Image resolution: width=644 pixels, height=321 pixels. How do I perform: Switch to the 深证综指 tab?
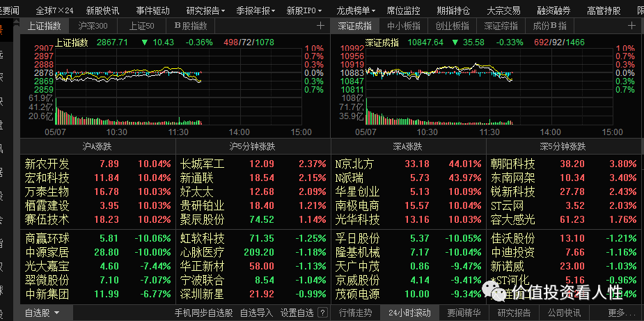[x=501, y=26]
